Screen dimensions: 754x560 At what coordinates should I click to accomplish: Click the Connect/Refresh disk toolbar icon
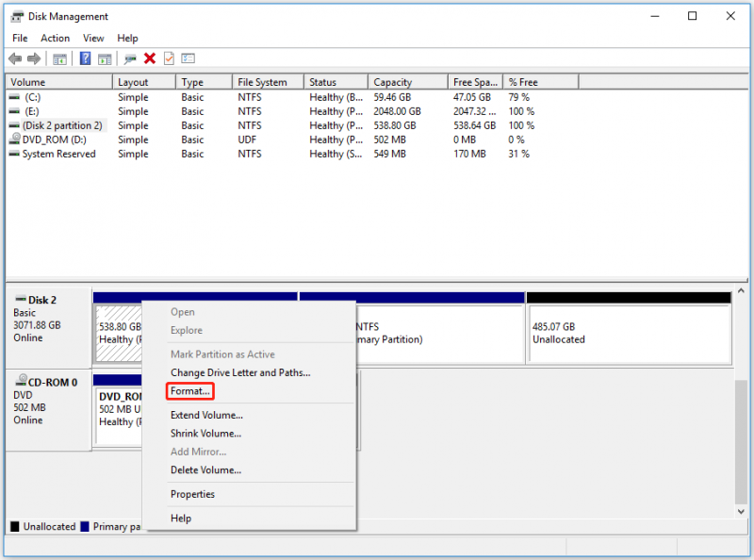tap(130, 59)
